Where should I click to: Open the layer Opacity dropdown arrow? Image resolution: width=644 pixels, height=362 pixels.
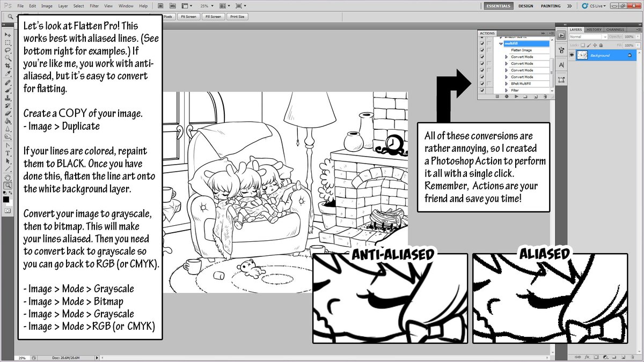click(638, 36)
